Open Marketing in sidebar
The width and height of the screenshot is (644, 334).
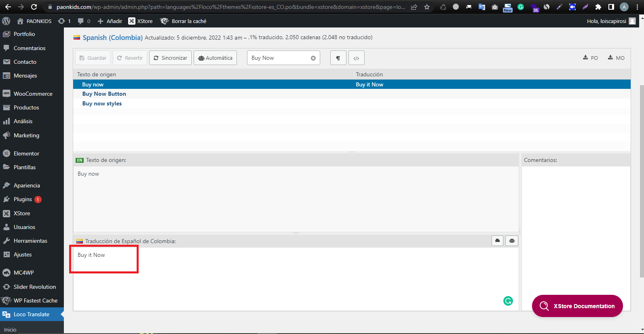[x=32, y=135]
